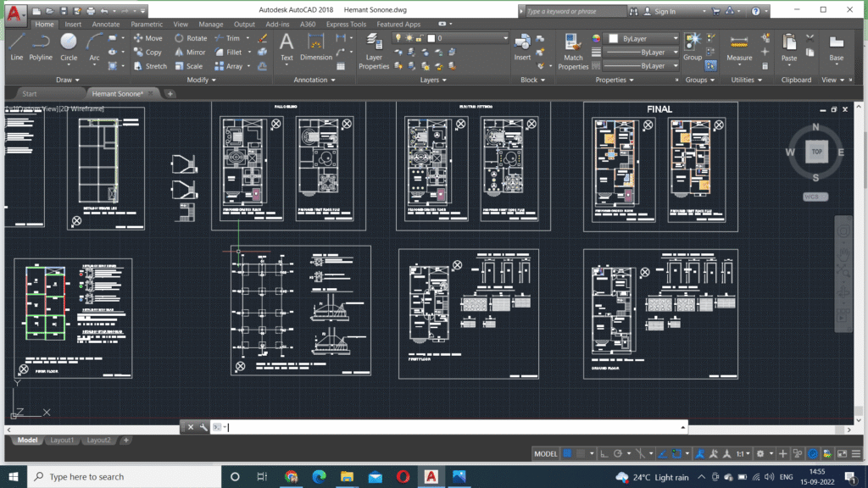This screenshot has height=488, width=868.
Task: Click the Dimension tool
Action: (x=316, y=47)
